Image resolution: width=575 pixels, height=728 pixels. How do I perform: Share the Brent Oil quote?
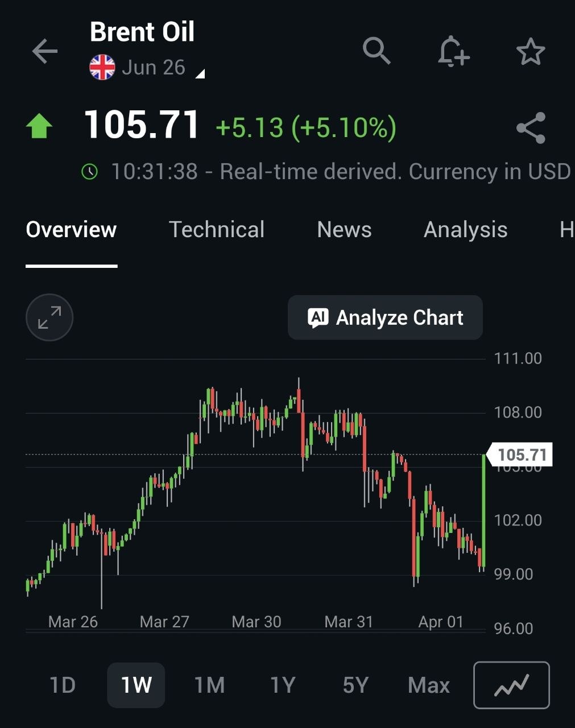(531, 128)
